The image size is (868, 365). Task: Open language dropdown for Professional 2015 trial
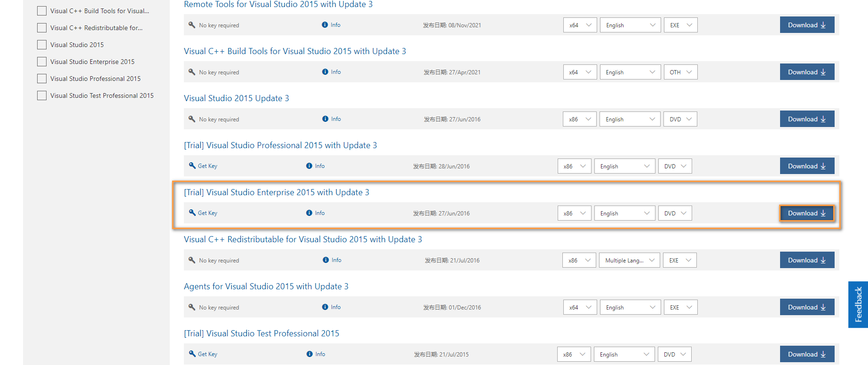point(625,166)
